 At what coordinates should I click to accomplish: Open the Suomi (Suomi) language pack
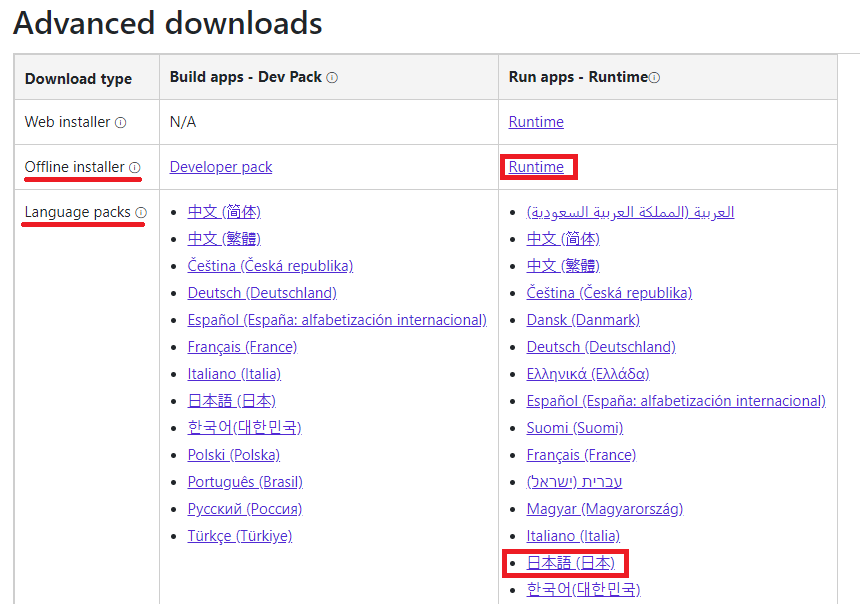point(575,427)
